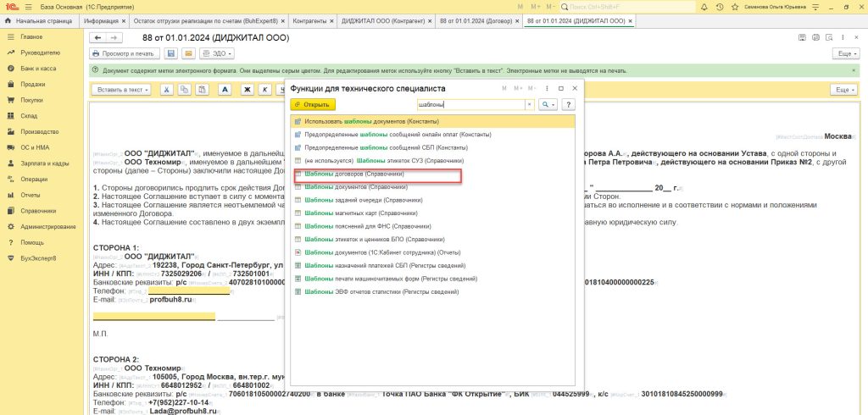Open the form's three-dot menu
The height and width of the screenshot is (415, 868).
click(843, 37)
